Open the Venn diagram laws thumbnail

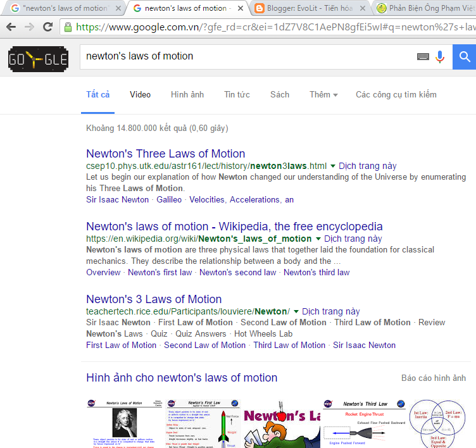[437, 424]
